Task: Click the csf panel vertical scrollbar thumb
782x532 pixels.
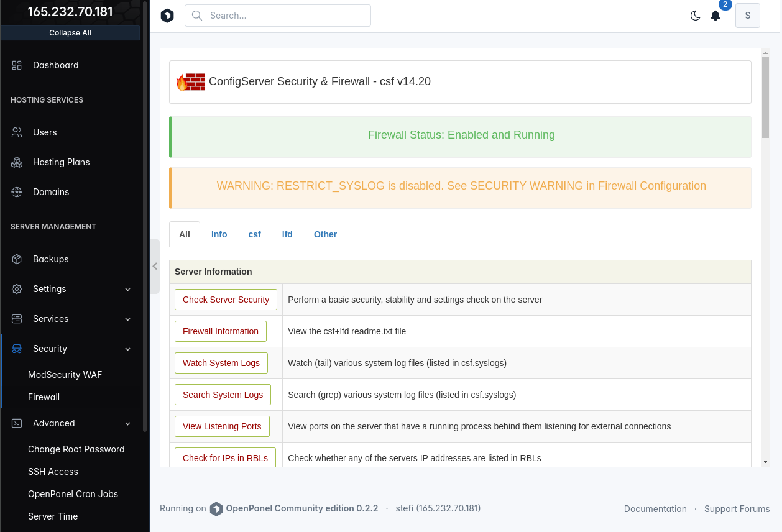Action: point(765,98)
